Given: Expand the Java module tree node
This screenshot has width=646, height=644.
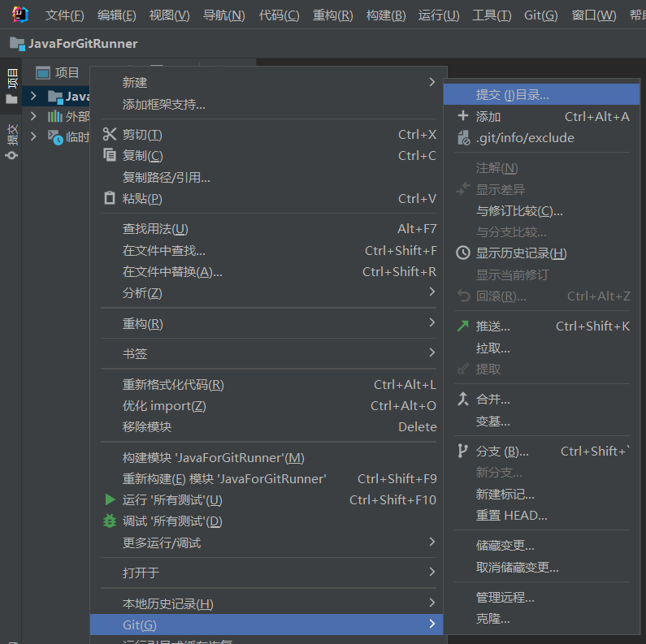Looking at the screenshot, I should pyautogui.click(x=34, y=96).
